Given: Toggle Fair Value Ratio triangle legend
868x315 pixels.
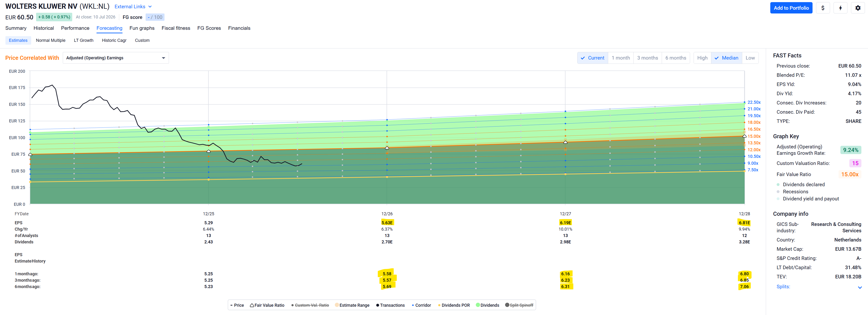Looking at the screenshot, I should coord(252,305).
